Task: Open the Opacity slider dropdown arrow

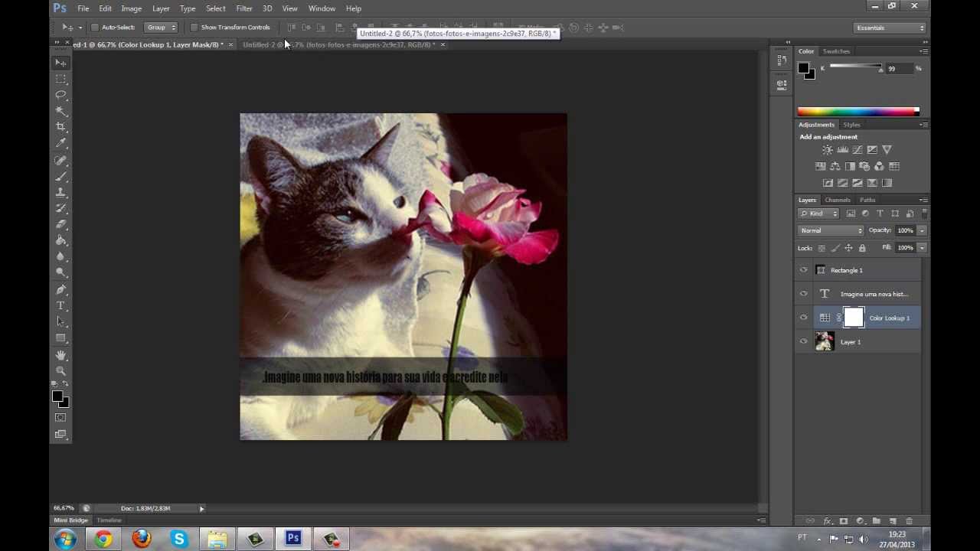Action: (x=922, y=230)
